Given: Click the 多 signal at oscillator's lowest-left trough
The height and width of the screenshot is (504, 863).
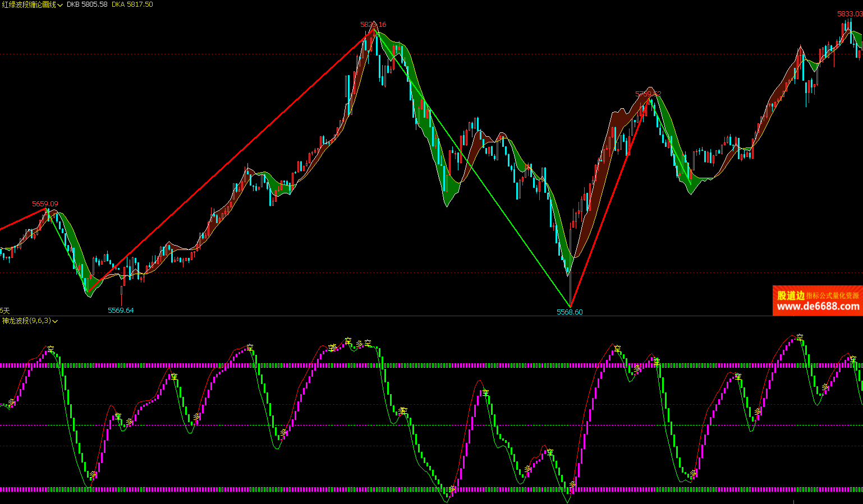Looking at the screenshot, I should [93, 475].
